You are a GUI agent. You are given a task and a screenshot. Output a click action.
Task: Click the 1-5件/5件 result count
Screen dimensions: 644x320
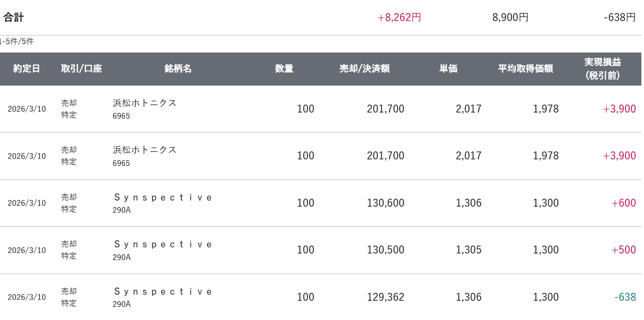point(17,42)
